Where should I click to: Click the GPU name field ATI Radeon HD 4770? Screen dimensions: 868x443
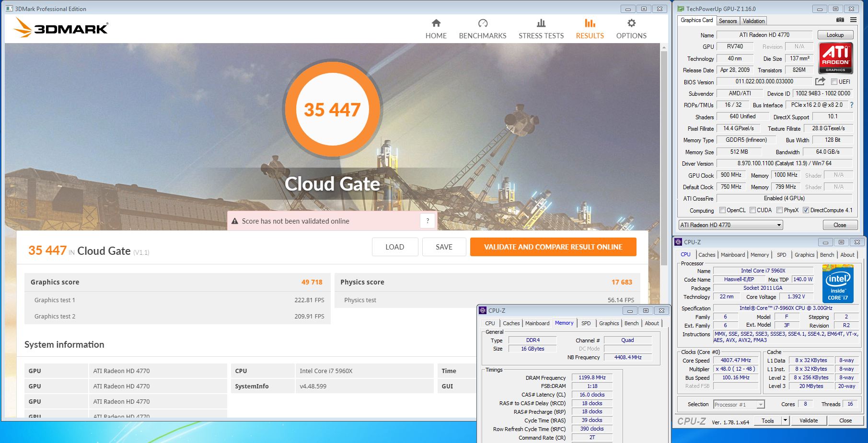(x=764, y=35)
